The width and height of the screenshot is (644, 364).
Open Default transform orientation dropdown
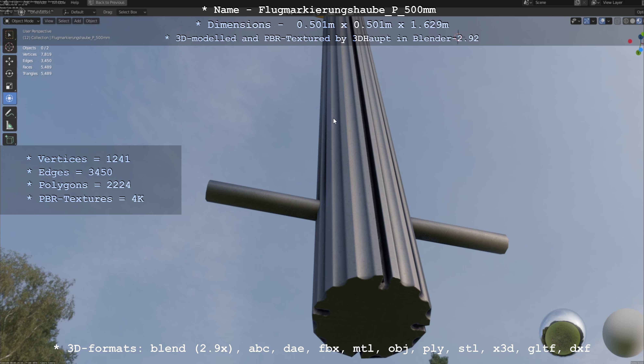(79, 12)
